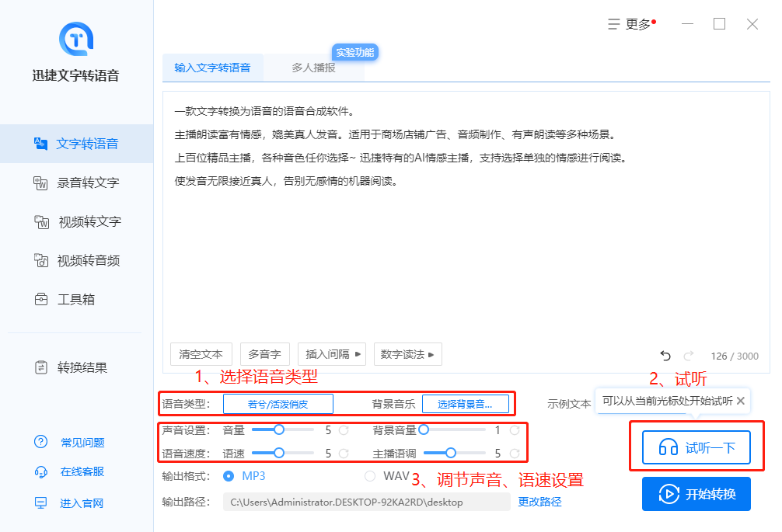
Task: Open the 常见问题 FAQ link
Action: pos(82,443)
